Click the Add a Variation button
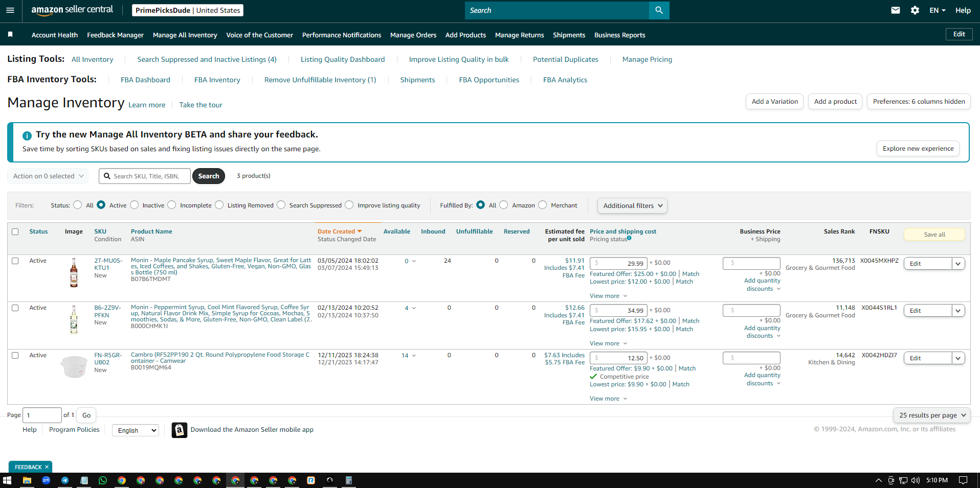980x488 pixels. click(775, 102)
